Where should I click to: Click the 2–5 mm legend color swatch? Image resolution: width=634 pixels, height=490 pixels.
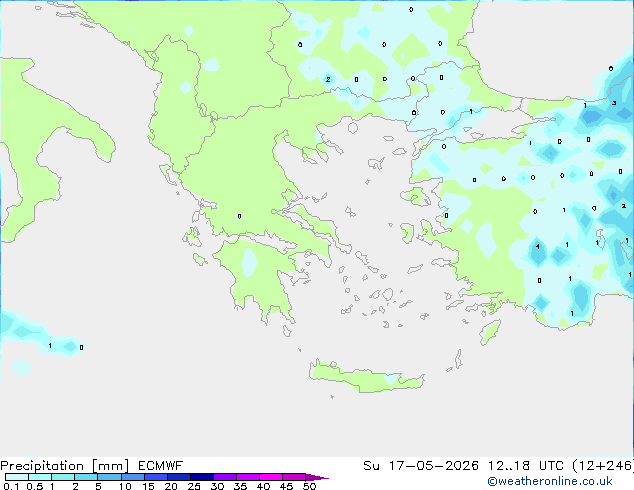tap(86, 477)
